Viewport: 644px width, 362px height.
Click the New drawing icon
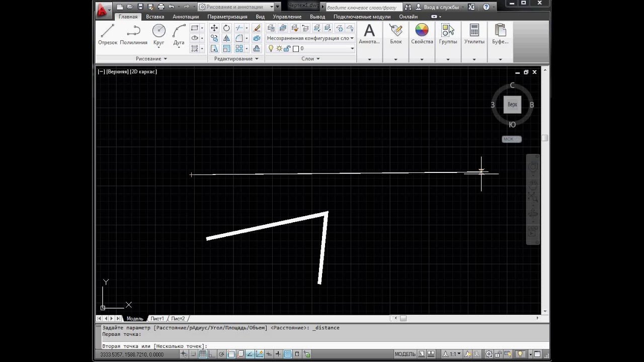(120, 7)
